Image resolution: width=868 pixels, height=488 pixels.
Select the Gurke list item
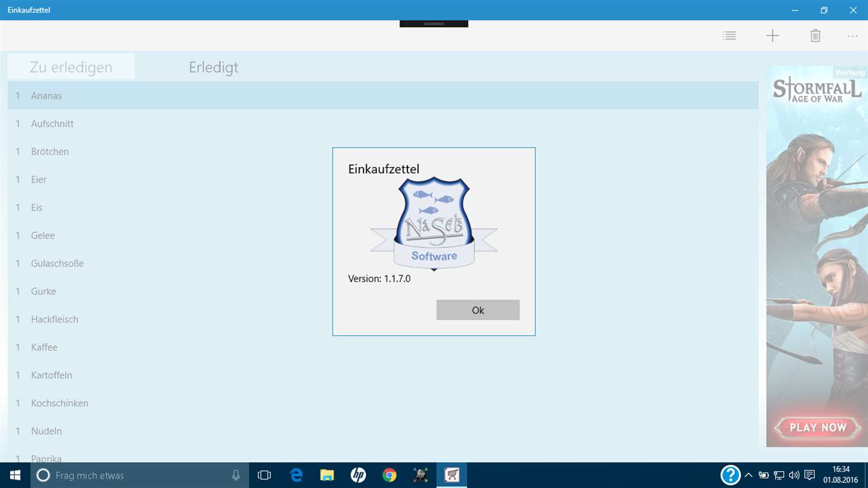(383, 291)
